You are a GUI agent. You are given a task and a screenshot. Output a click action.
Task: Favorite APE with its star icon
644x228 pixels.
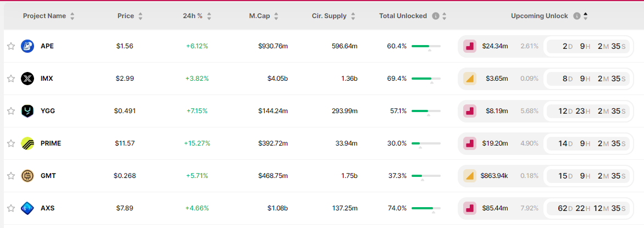click(11, 46)
